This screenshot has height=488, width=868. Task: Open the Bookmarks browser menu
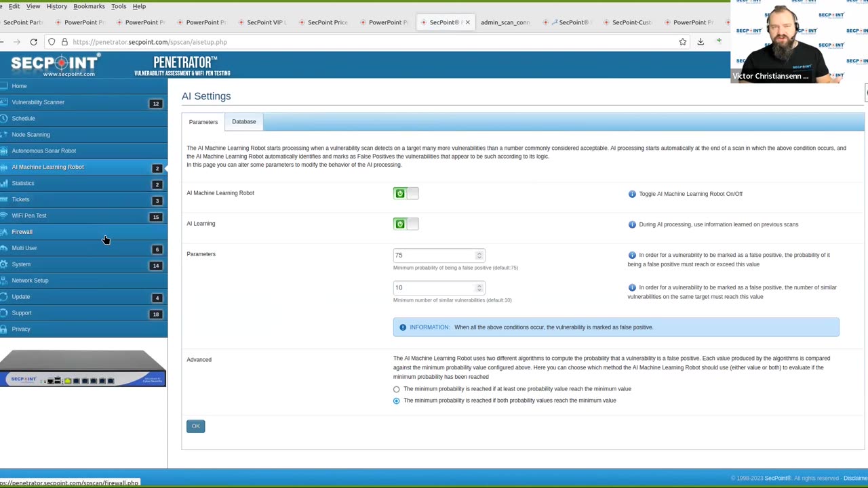pos(89,6)
